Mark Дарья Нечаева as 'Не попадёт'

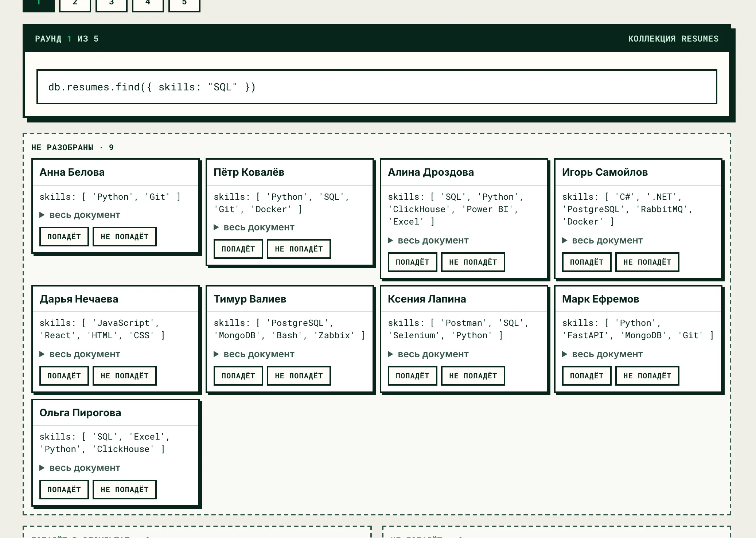click(125, 376)
